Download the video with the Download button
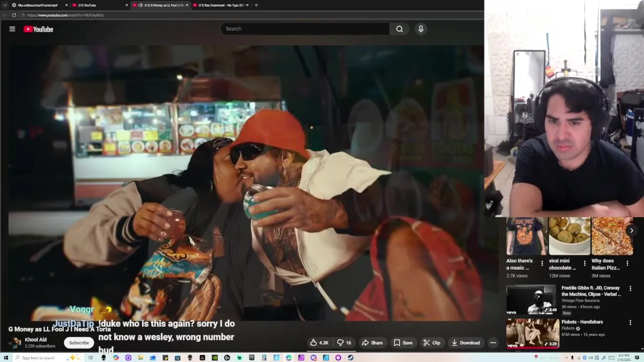644x362 pixels. 465,343
